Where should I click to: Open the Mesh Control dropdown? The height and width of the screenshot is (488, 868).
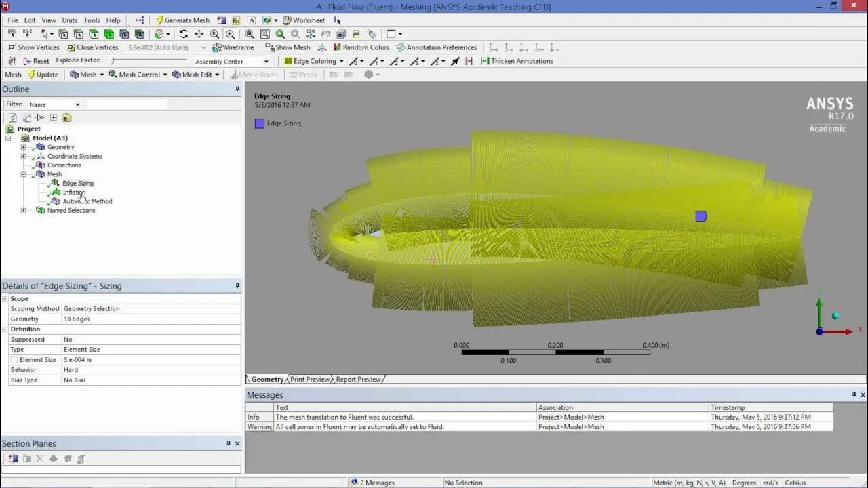138,75
